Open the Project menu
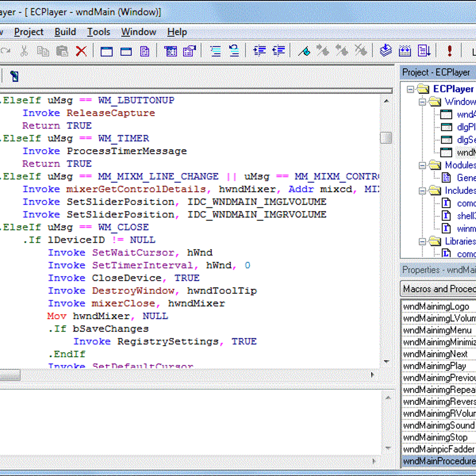 pos(29,32)
